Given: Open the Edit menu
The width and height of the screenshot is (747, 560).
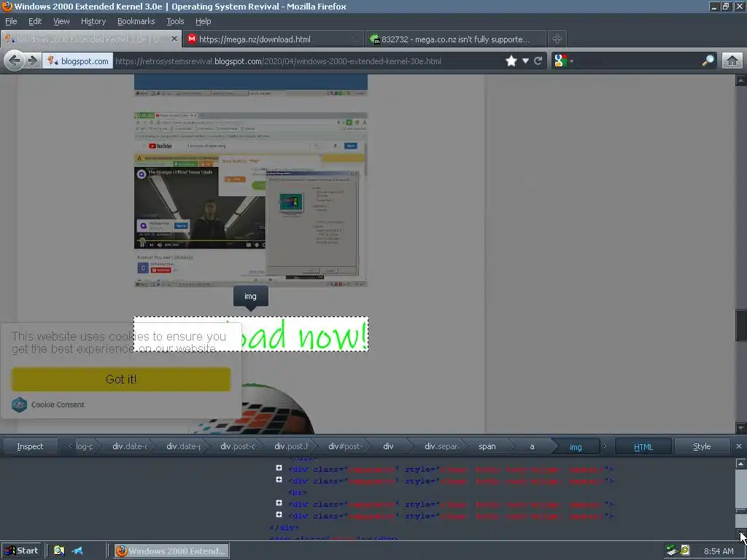Looking at the screenshot, I should [35, 21].
